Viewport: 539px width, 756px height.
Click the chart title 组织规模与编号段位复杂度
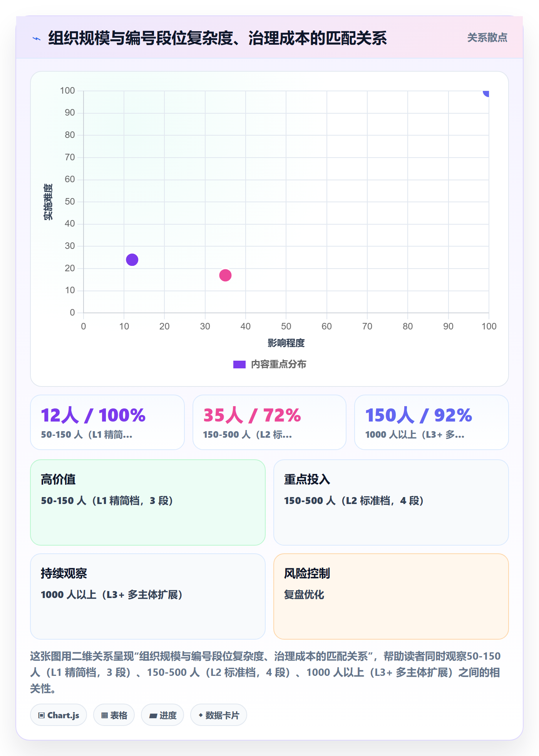tap(218, 38)
